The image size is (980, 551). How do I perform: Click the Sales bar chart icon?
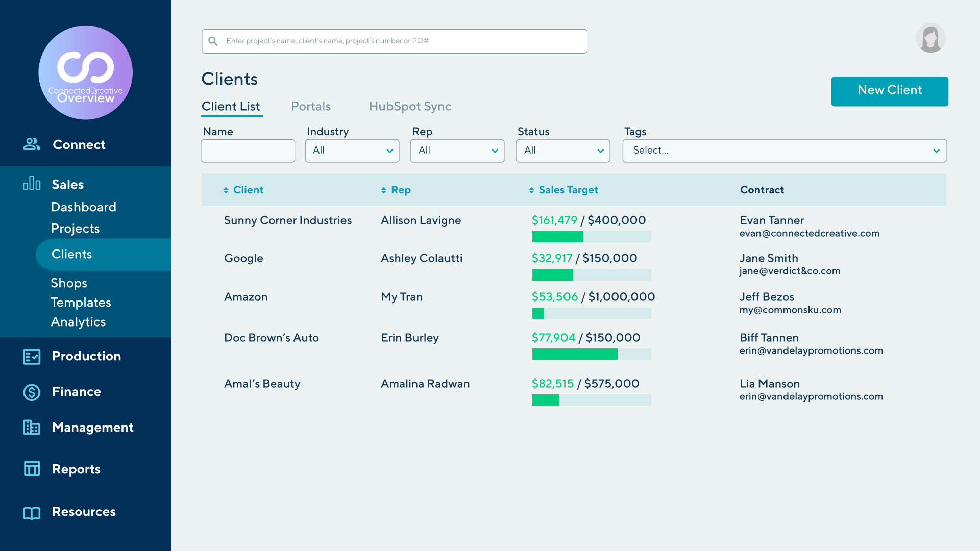(x=32, y=183)
